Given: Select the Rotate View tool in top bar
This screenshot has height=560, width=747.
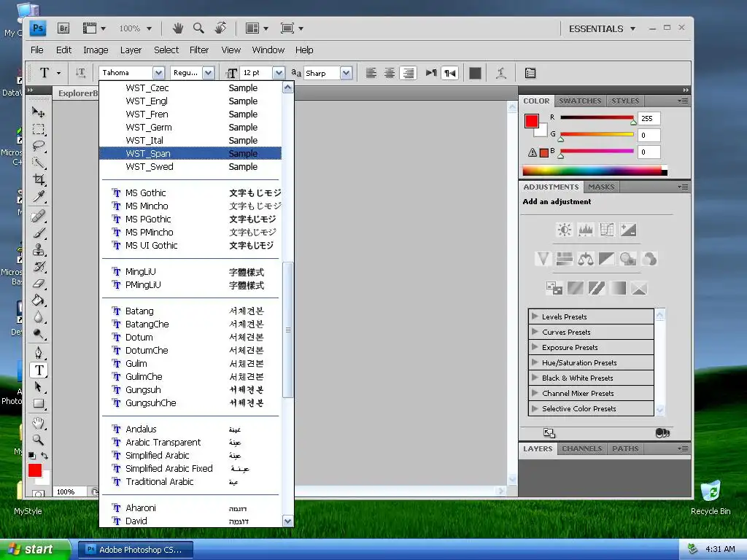Looking at the screenshot, I should (x=220, y=28).
